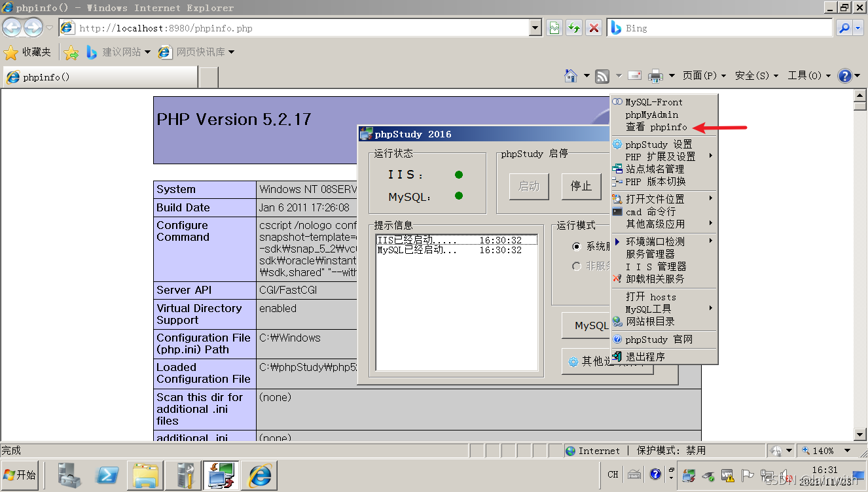This screenshot has width=868, height=492.
Task: Click the Internet Explorer taskbar icon
Action: coord(260,476)
